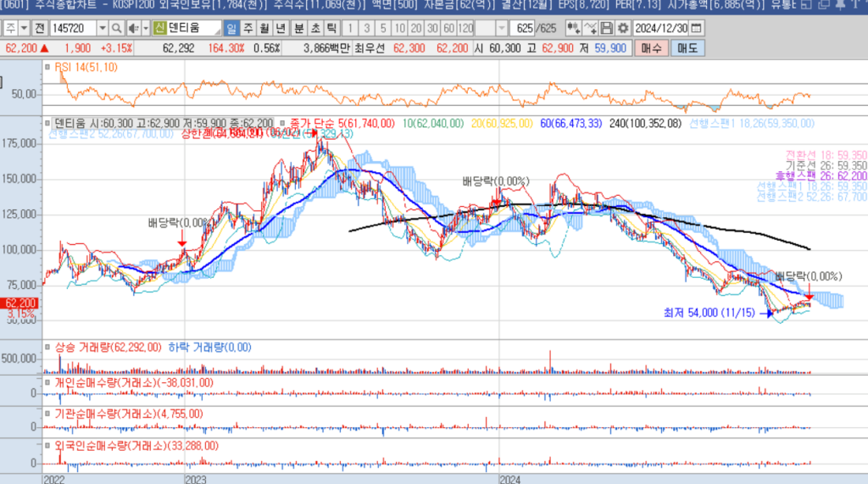Select the tick (틱) chart tab
The image size is (868, 484).
(x=331, y=28)
